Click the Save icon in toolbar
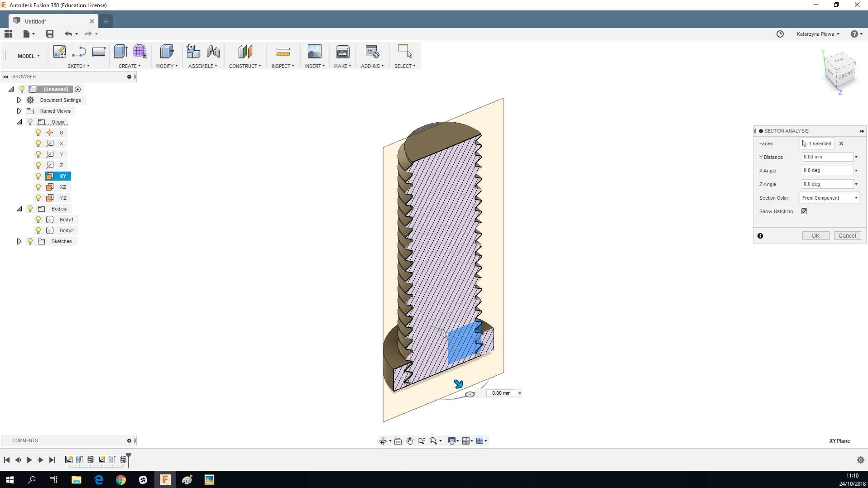868x488 pixels. [x=50, y=34]
